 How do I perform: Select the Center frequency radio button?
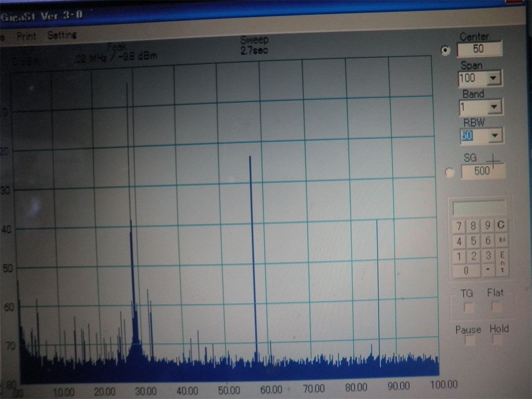(x=446, y=51)
